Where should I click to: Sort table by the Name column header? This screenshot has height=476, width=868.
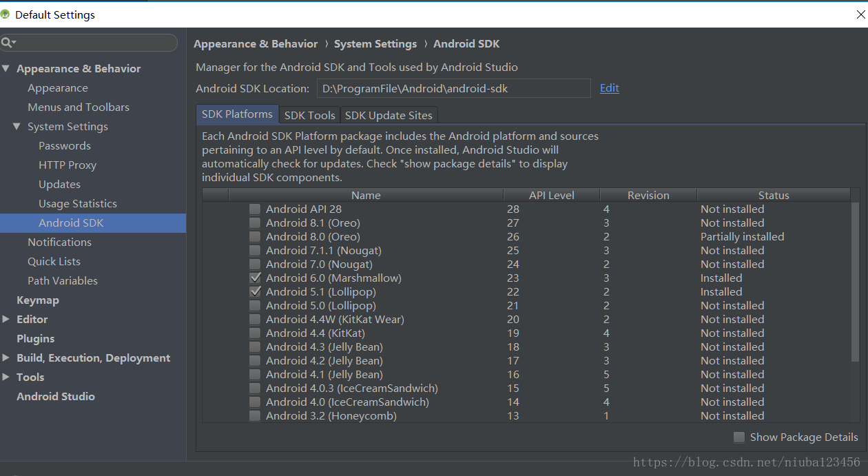(x=366, y=195)
